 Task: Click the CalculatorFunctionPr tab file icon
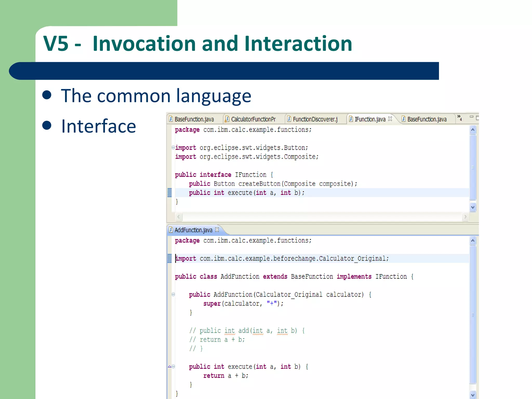(x=227, y=119)
